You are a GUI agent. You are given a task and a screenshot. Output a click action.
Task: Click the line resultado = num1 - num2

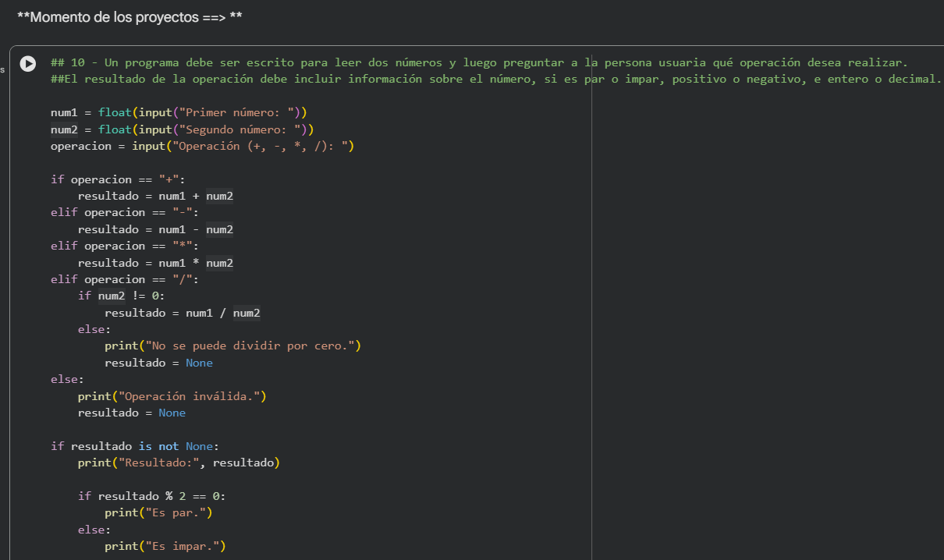155,229
